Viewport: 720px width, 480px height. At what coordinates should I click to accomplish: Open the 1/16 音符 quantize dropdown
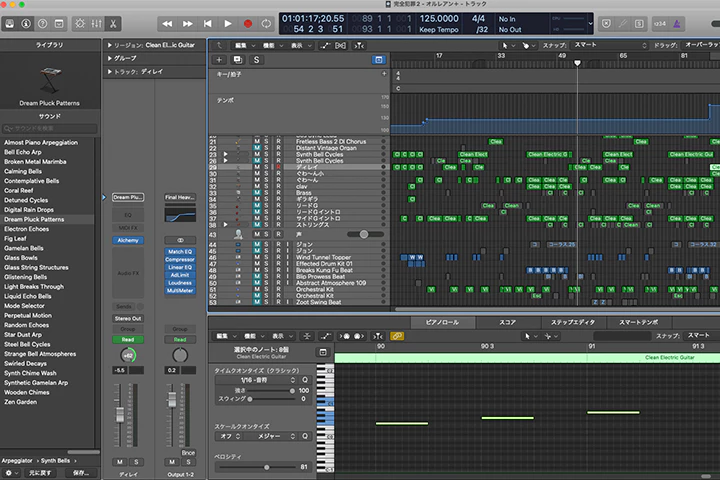click(257, 380)
